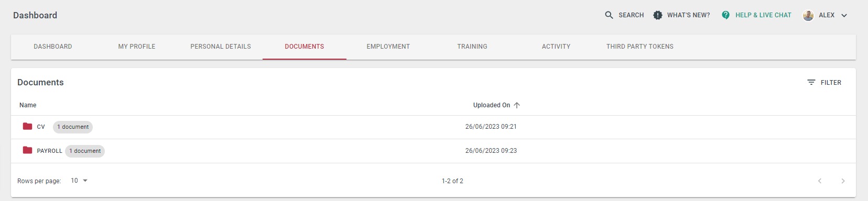868x201 pixels.
Task: Switch to the Personal Details tab
Action: tap(221, 47)
